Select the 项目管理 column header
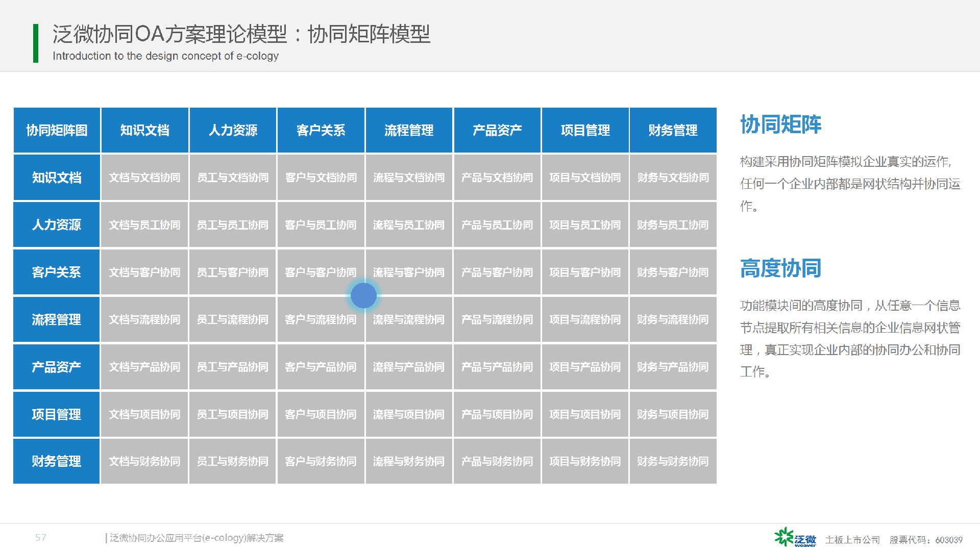This screenshot has height=551, width=980. pos(585,130)
